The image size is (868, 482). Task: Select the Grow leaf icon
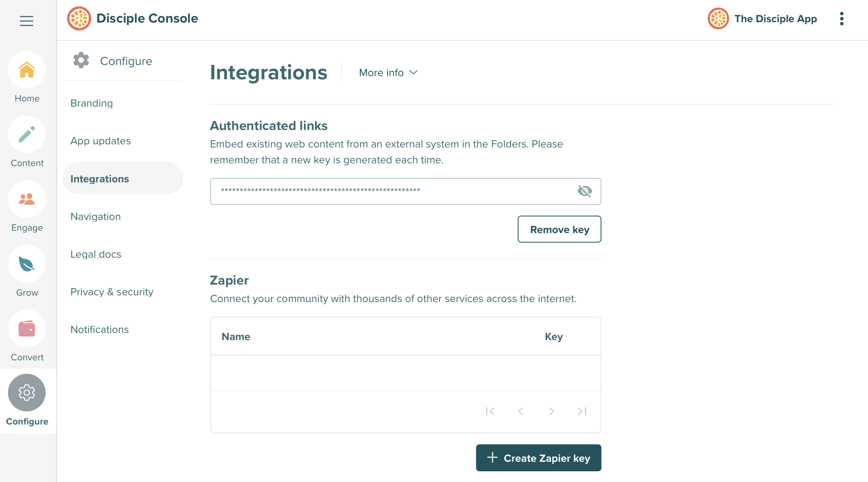(x=27, y=264)
